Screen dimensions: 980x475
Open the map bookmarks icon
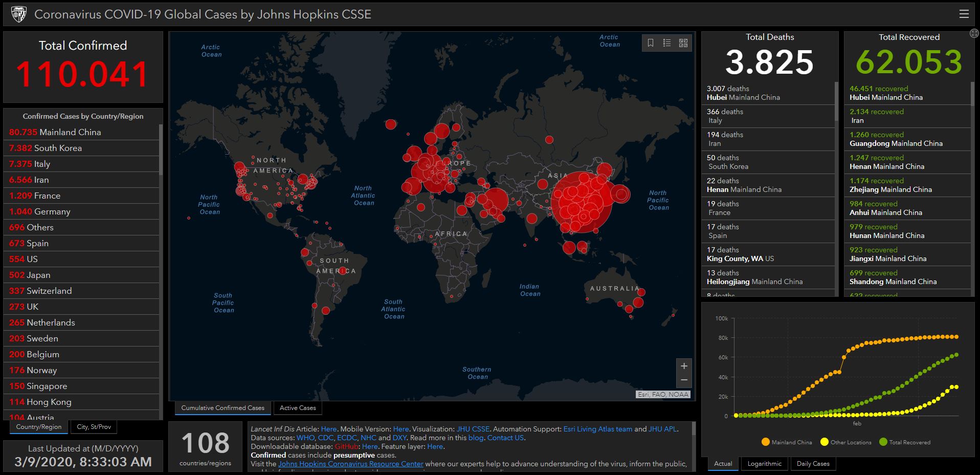tap(651, 43)
